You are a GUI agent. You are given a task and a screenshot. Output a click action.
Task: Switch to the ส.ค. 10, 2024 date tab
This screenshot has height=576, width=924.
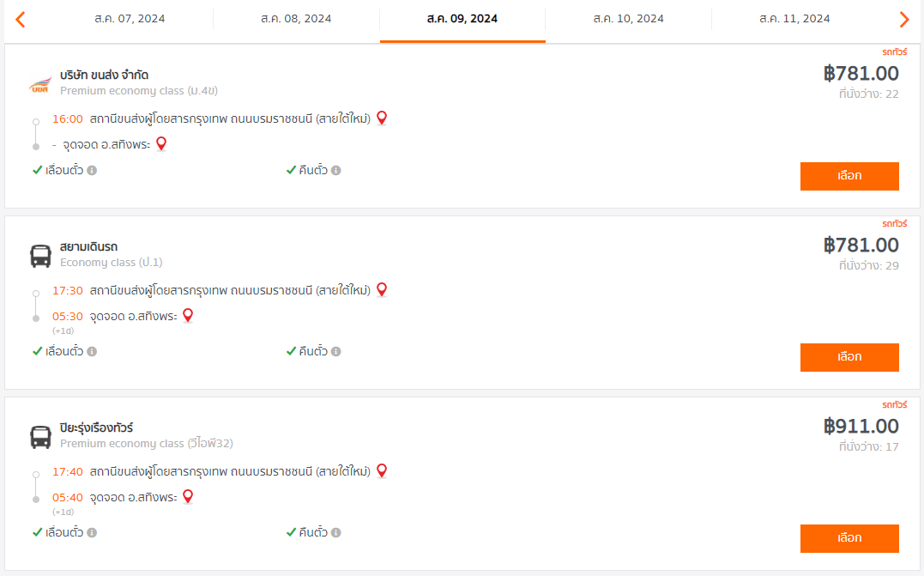628,19
